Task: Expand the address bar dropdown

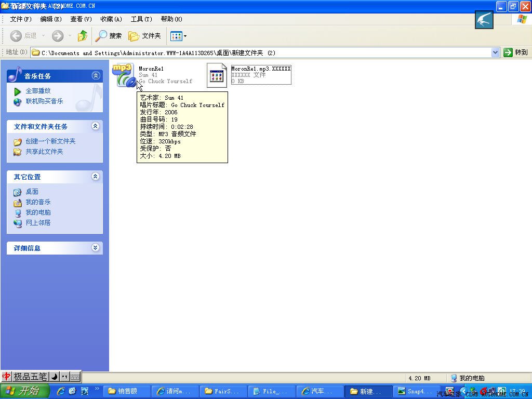Action: coord(495,52)
